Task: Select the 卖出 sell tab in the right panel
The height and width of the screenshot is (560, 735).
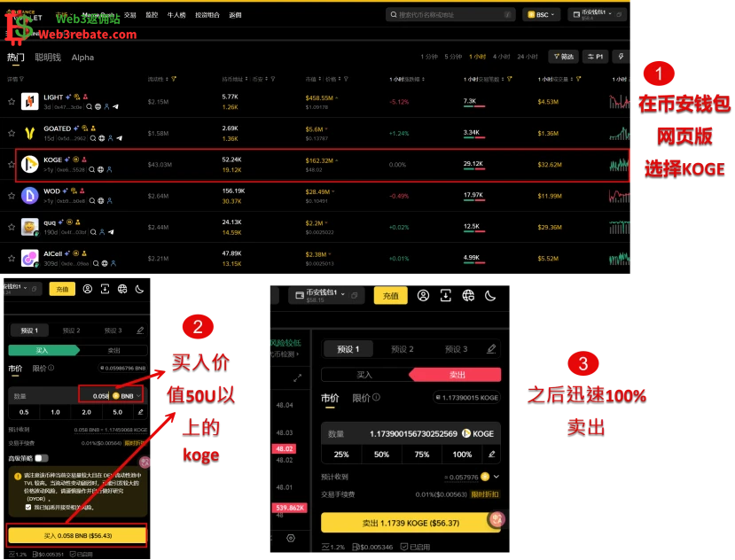Action: click(456, 375)
